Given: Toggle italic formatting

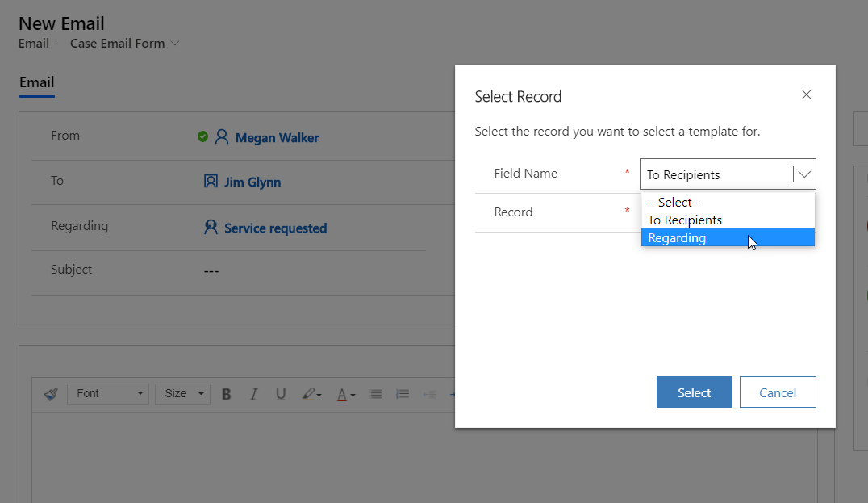Looking at the screenshot, I should pyautogui.click(x=253, y=394).
